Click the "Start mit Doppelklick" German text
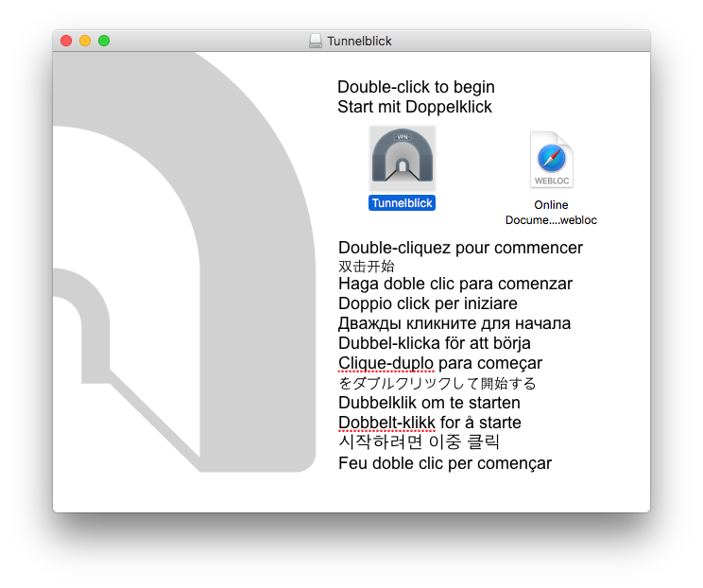 415,107
